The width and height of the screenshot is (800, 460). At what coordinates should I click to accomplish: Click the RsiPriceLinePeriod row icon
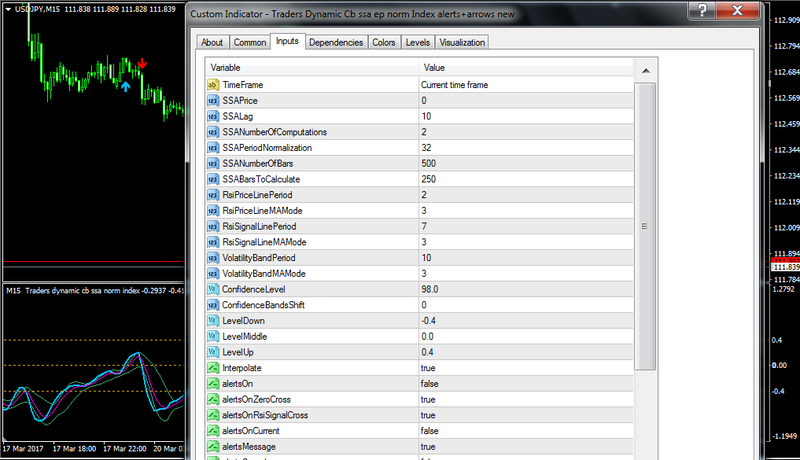coord(213,195)
